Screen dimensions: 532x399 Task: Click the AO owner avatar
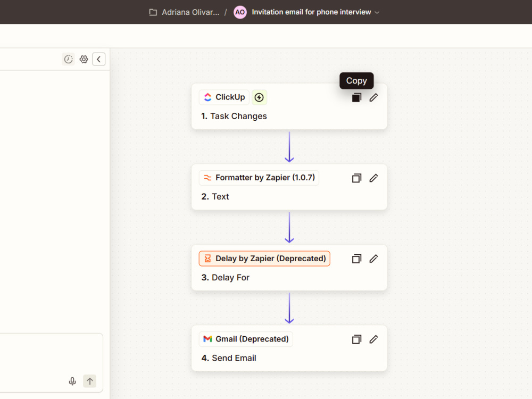pyautogui.click(x=240, y=12)
